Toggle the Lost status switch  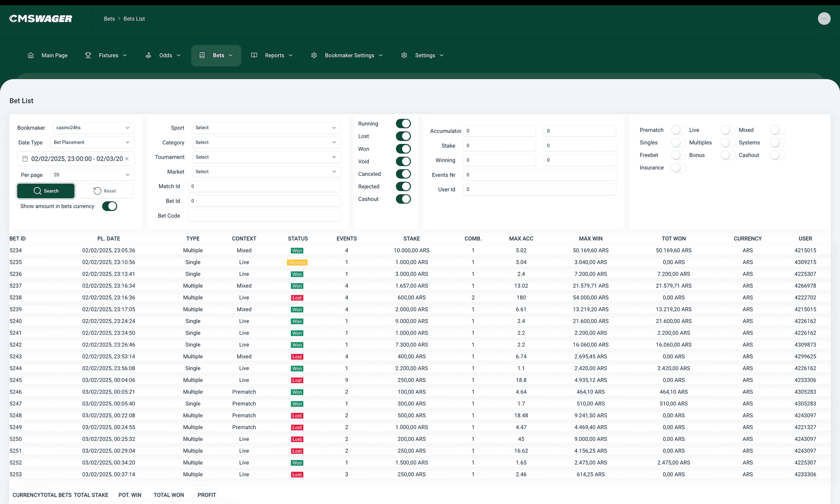[x=403, y=136]
